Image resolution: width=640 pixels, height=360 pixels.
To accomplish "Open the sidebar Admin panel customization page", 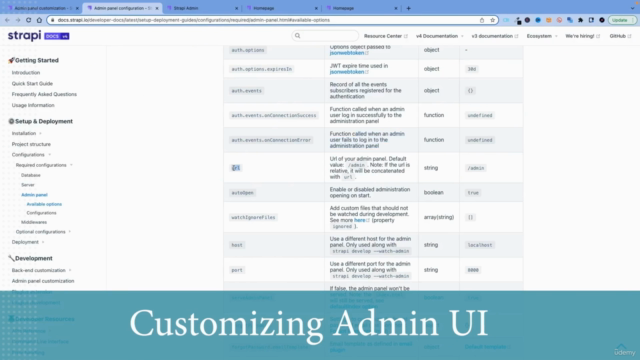I will point(43,281).
